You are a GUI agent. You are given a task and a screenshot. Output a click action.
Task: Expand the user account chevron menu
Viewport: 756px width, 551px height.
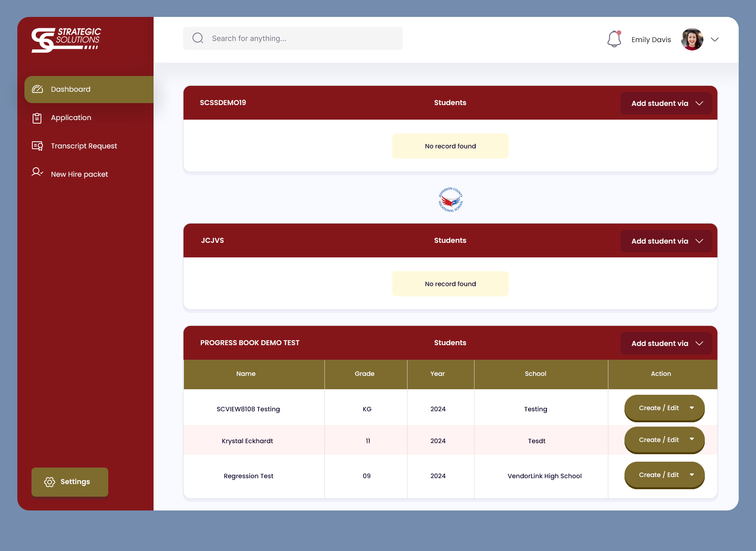(715, 39)
